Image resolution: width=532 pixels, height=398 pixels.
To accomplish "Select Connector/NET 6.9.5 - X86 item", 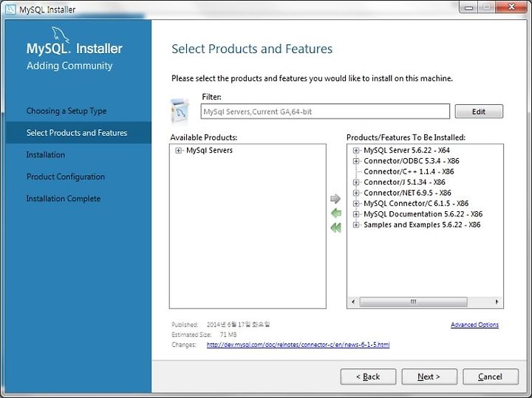I will [x=407, y=193].
